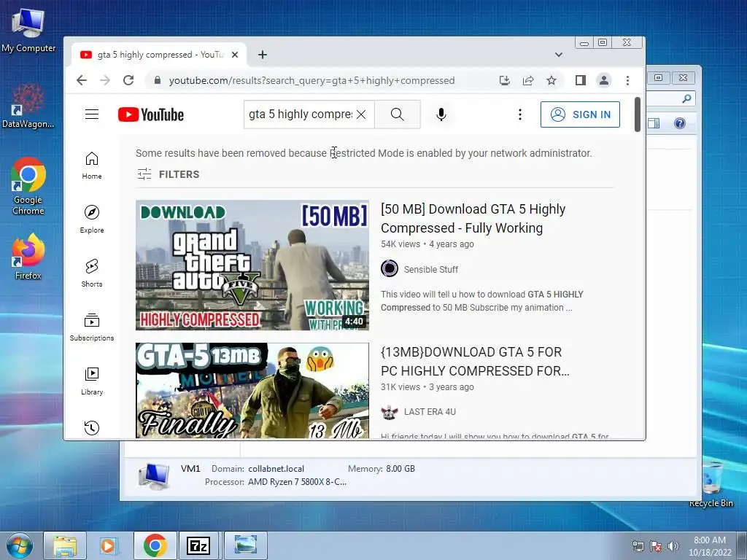Image resolution: width=747 pixels, height=560 pixels.
Task: Open Shorts in YouTube sidebar
Action: [91, 273]
